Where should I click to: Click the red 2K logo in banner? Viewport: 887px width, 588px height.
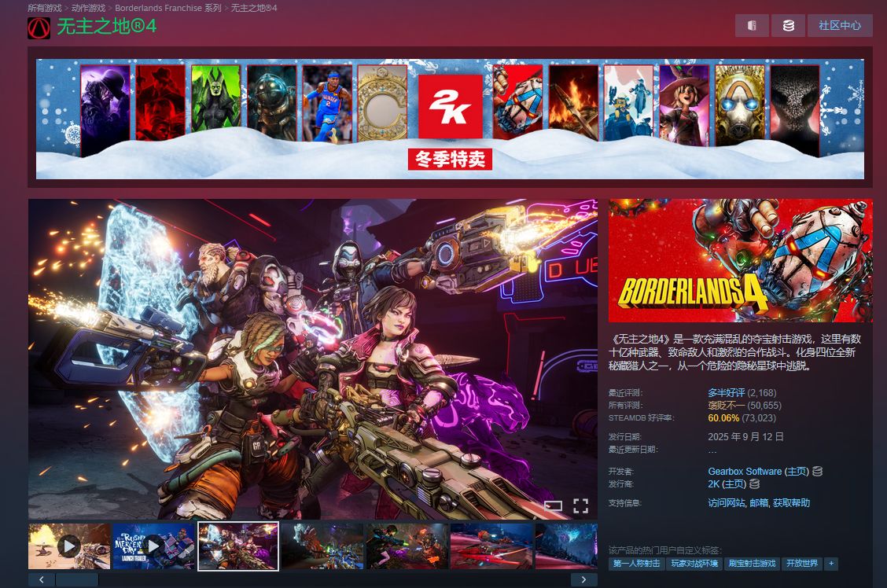tap(451, 106)
